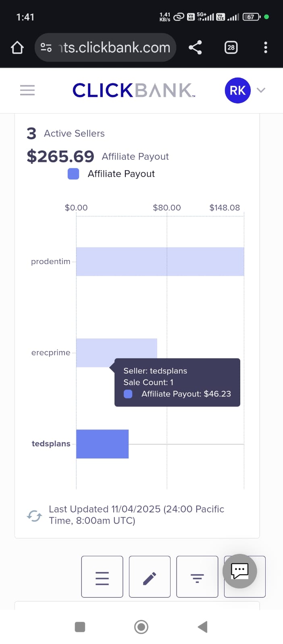Viewport: 283px width, 644px height.
Task: Open the browser tab switcher showing 28
Action: (x=231, y=47)
